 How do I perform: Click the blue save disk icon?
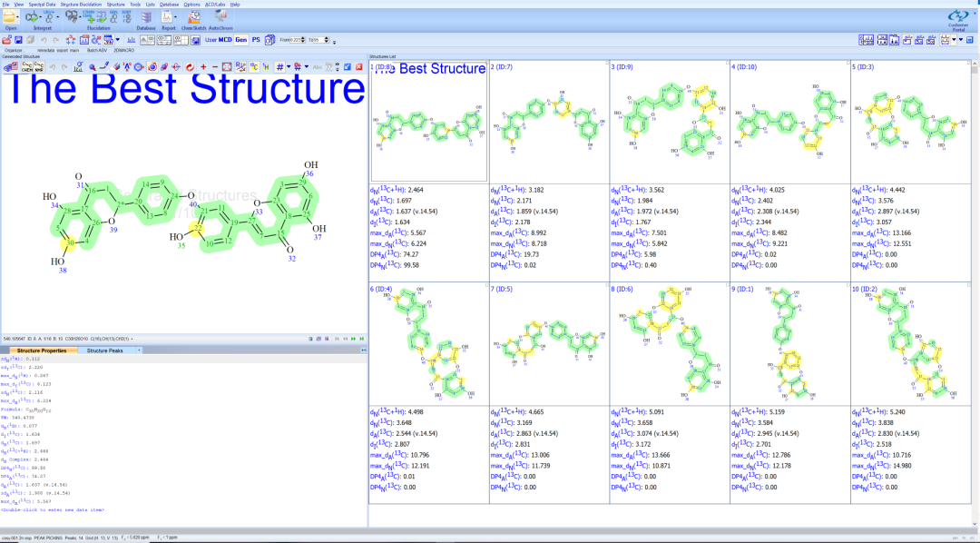pyautogui.click(x=18, y=40)
